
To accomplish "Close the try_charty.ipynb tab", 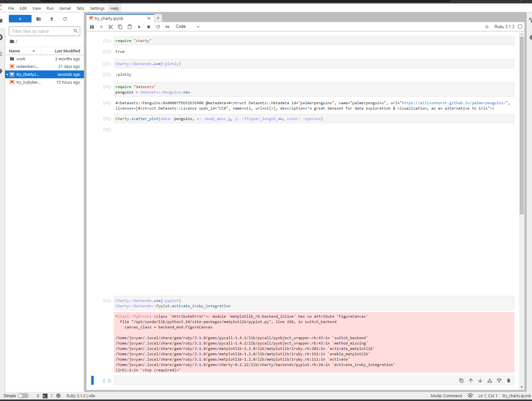I will (149, 18).
